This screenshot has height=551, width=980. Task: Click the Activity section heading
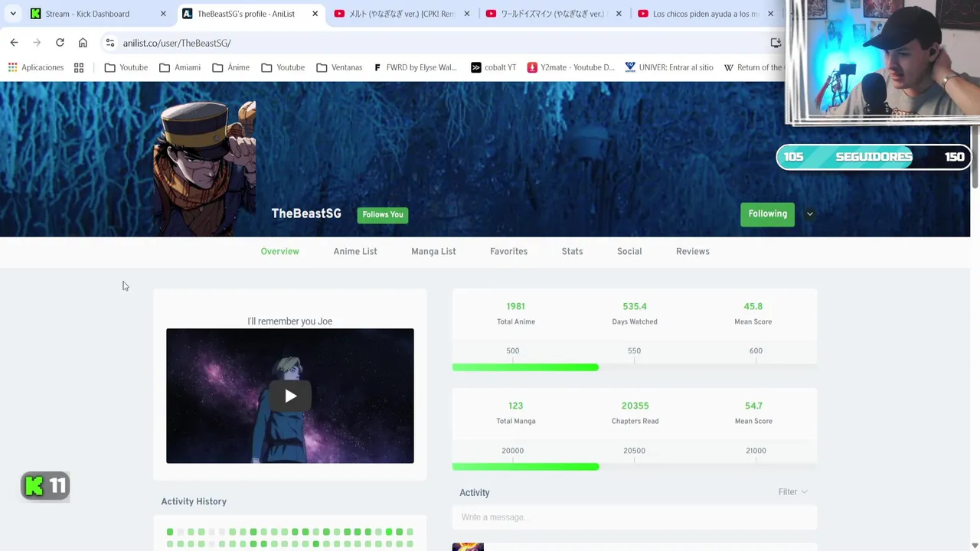[x=475, y=493]
